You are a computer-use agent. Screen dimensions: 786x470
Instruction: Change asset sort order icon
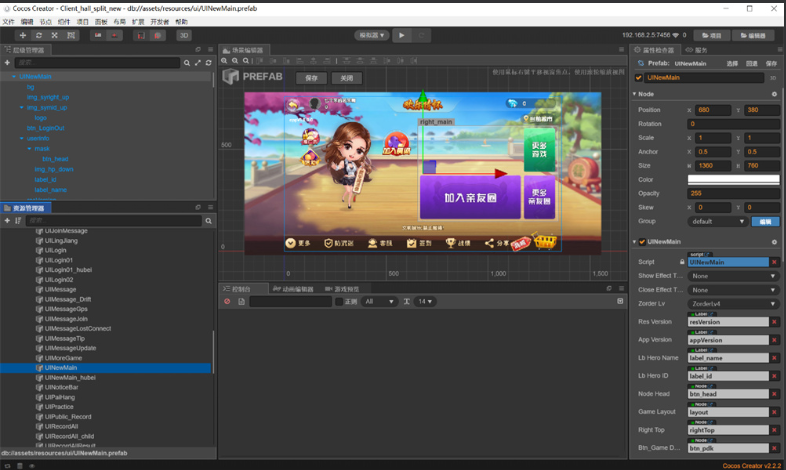(18, 220)
